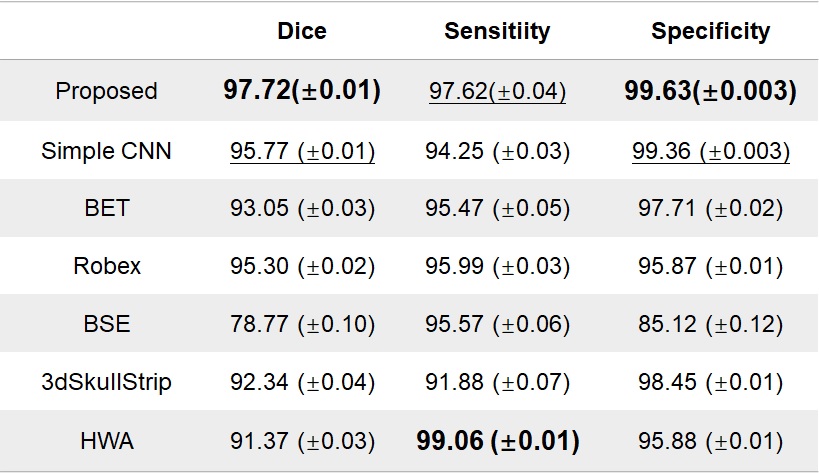Click underlined 99.36 specificity value
The height and width of the screenshot is (473, 819).
pyautogui.click(x=710, y=152)
